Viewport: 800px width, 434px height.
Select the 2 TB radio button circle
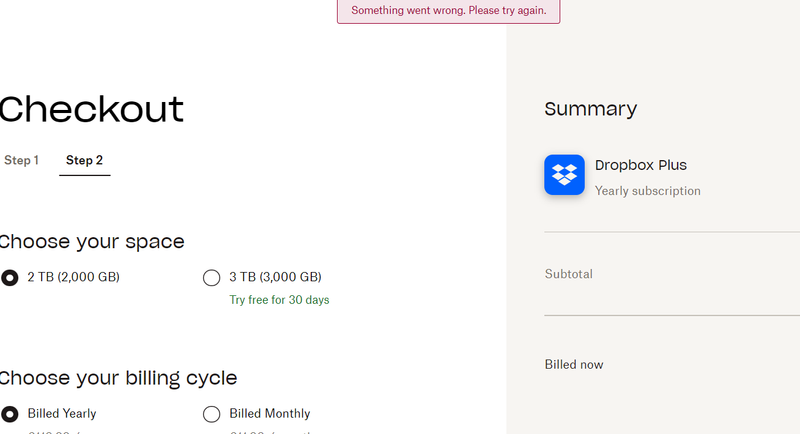10,277
